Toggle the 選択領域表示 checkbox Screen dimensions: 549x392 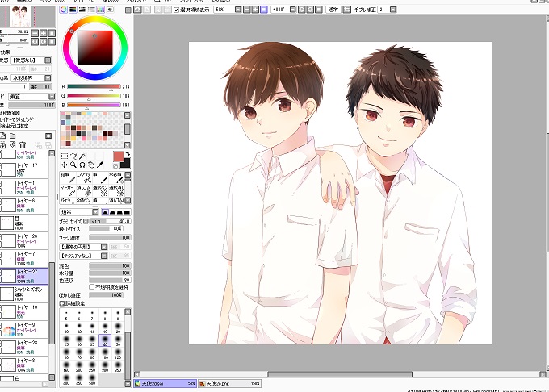pyautogui.click(x=177, y=10)
